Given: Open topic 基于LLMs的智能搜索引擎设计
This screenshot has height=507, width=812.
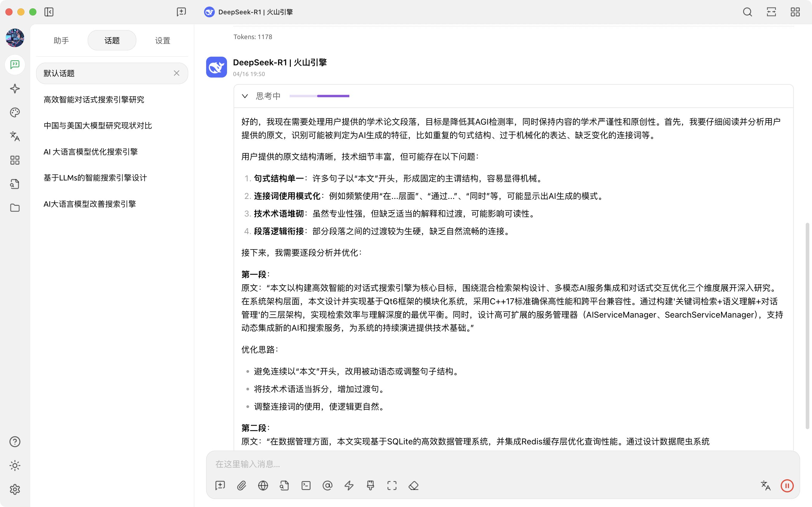Looking at the screenshot, I should point(112,178).
